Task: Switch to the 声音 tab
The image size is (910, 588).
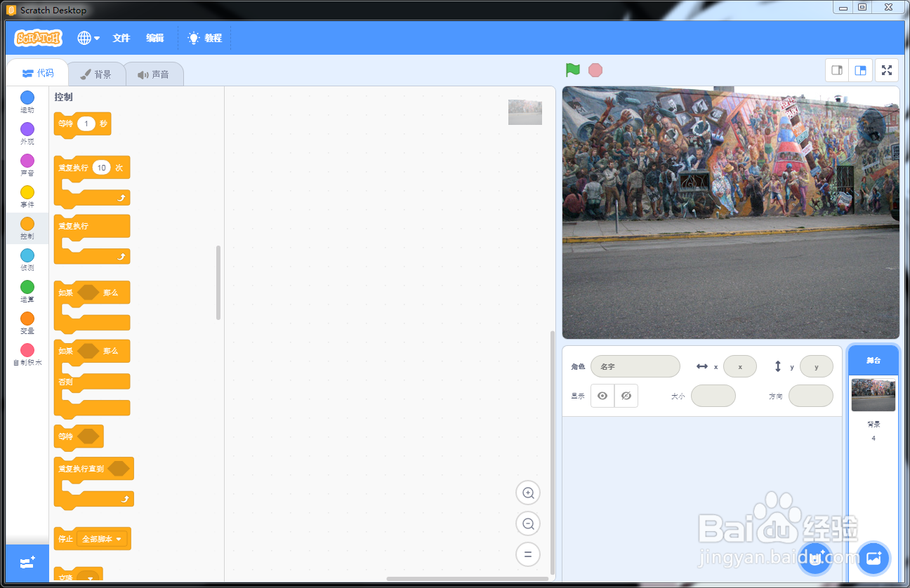Action: pos(154,74)
